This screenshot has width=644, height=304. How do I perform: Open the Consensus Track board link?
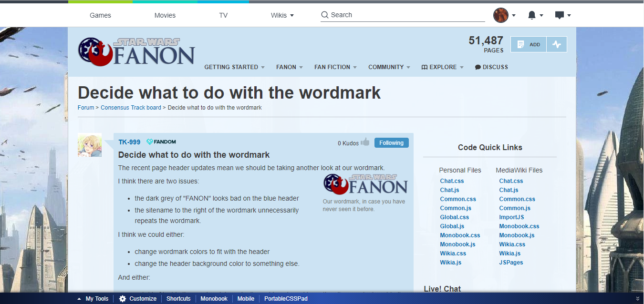tap(131, 108)
